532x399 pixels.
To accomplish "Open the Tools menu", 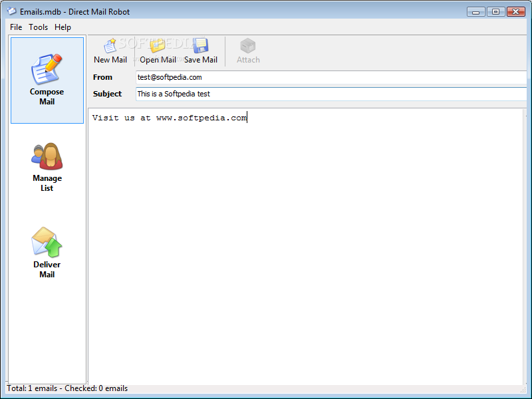I will pyautogui.click(x=39, y=27).
